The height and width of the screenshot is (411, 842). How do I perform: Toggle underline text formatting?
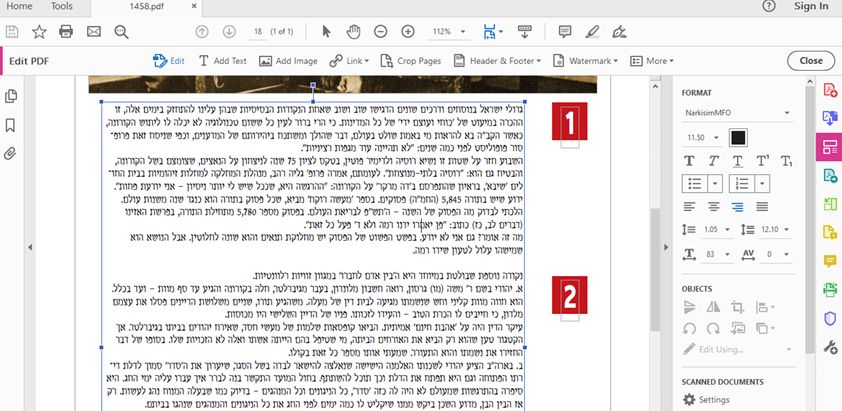(x=738, y=161)
